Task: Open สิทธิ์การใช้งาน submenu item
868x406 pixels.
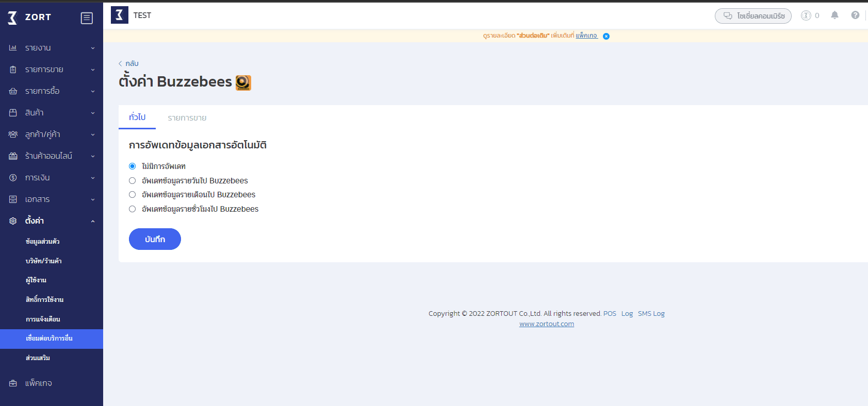Action: coord(45,300)
